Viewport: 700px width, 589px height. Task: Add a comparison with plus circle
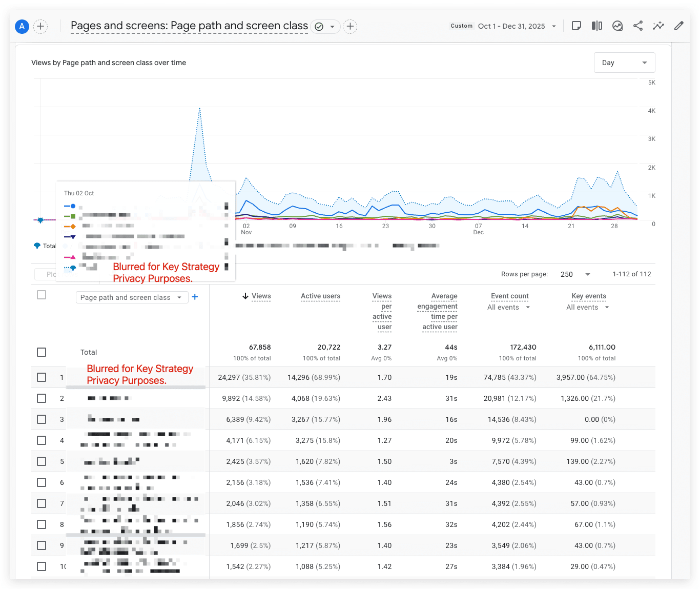[x=40, y=26]
